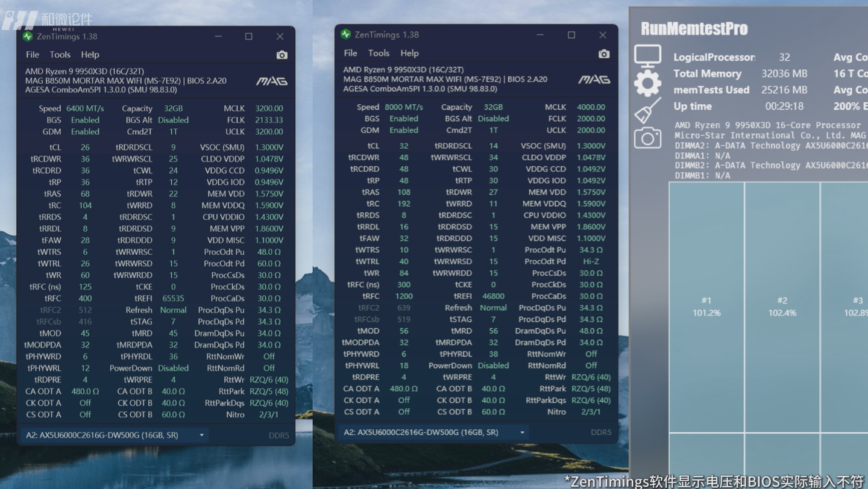Click the MAG logo in left ZenTimings window
The width and height of the screenshot is (868, 489).
pos(272,81)
